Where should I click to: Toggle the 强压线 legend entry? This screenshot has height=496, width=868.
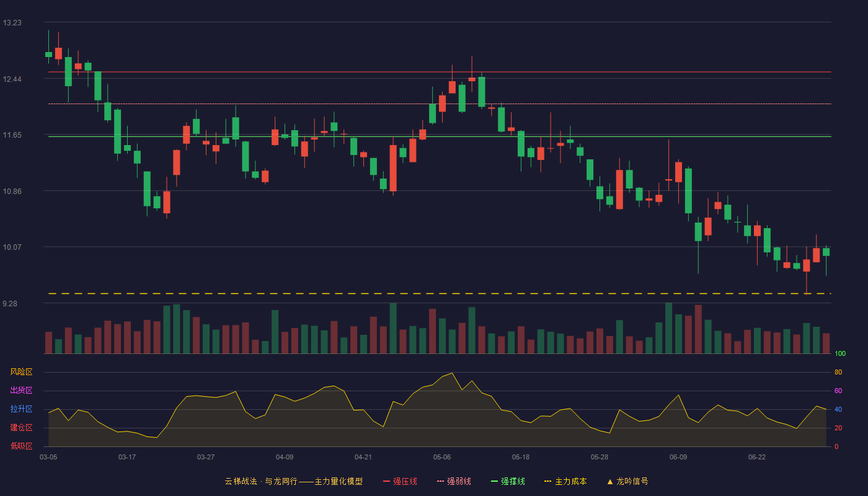400,481
